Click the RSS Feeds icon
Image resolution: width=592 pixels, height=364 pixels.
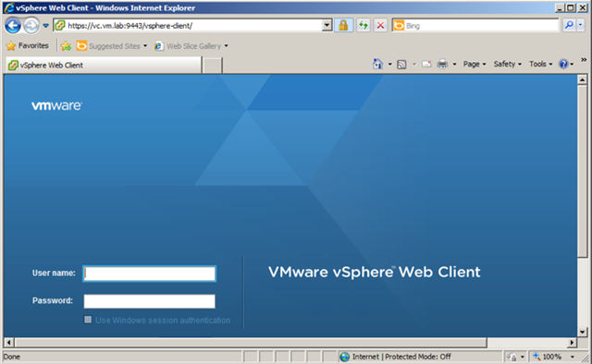click(401, 65)
